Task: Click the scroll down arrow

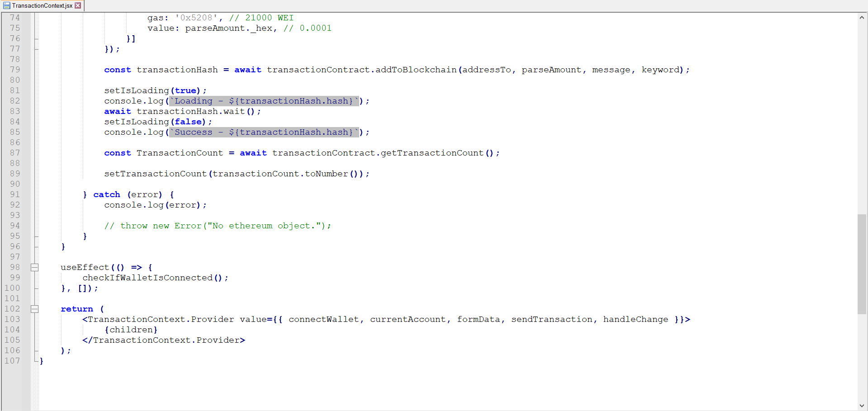Action: (862, 406)
